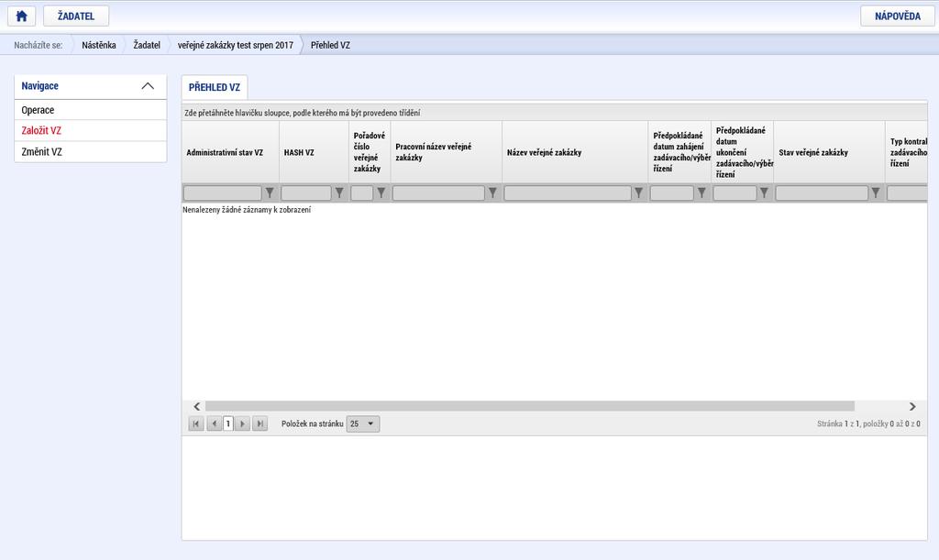This screenshot has height=560, width=939.
Task: Click right arrow of horizontal scrollbar
Action: pyautogui.click(x=912, y=406)
